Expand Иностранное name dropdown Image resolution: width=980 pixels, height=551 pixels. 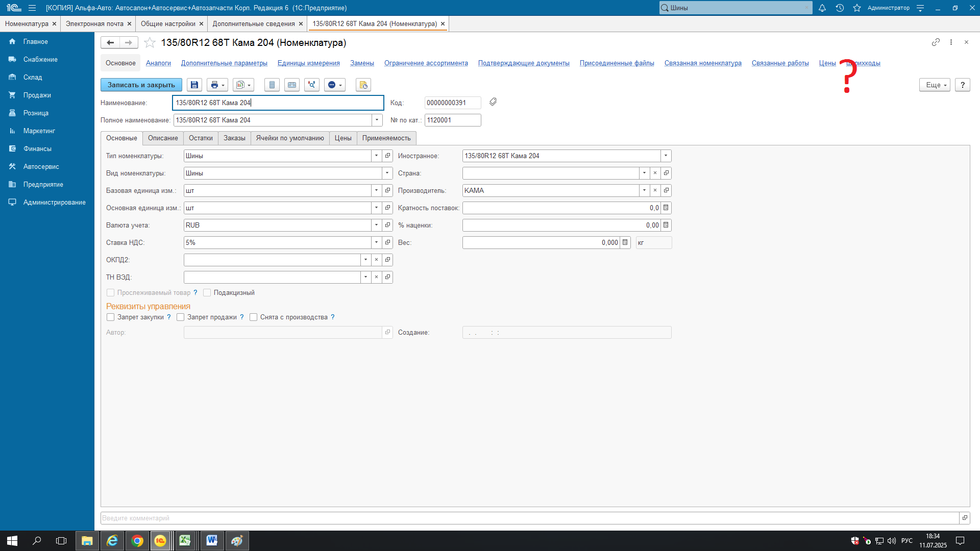[666, 156]
